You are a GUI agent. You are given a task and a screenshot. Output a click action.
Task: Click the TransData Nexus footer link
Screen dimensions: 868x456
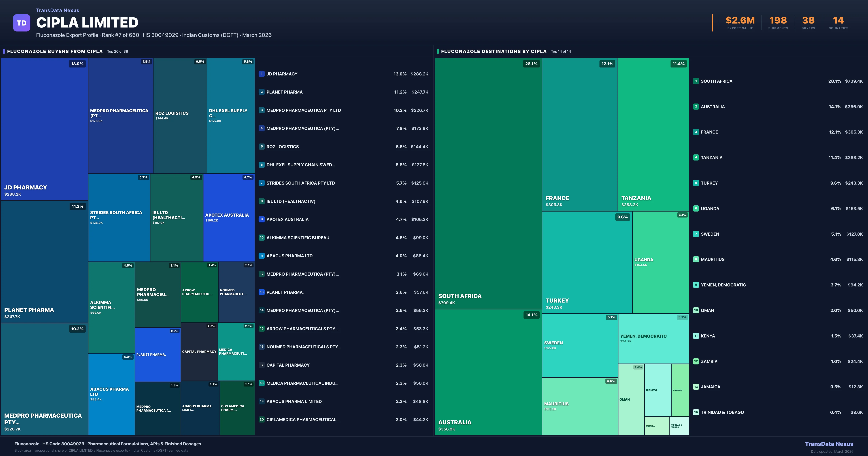[x=829, y=444]
